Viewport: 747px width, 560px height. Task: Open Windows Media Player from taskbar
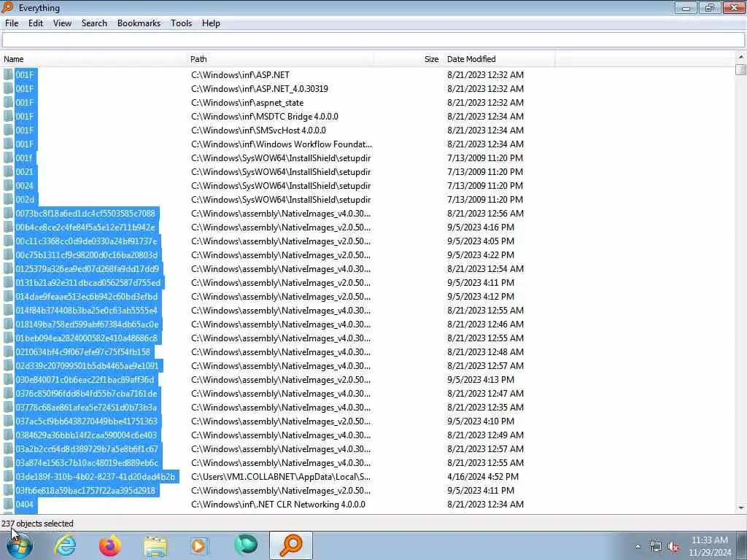point(200,545)
